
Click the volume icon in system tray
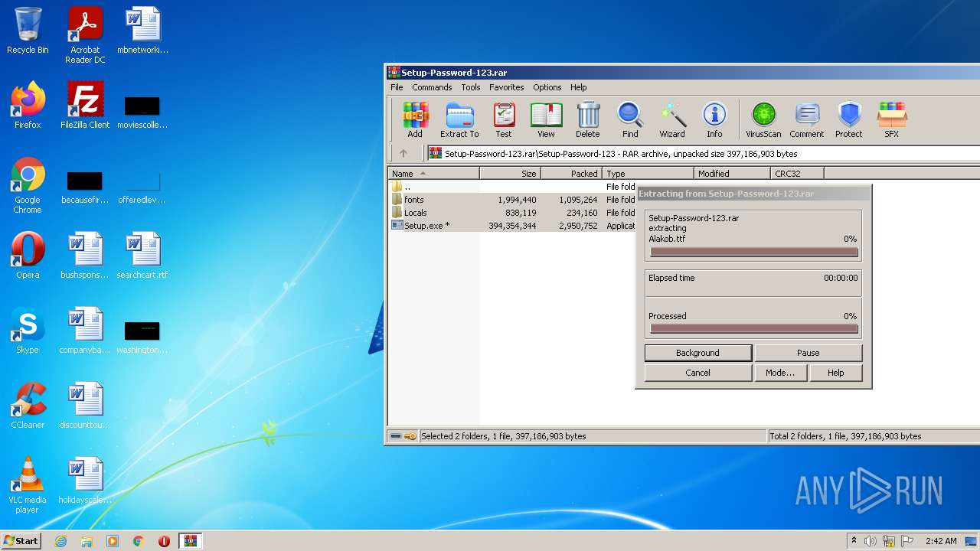click(871, 541)
